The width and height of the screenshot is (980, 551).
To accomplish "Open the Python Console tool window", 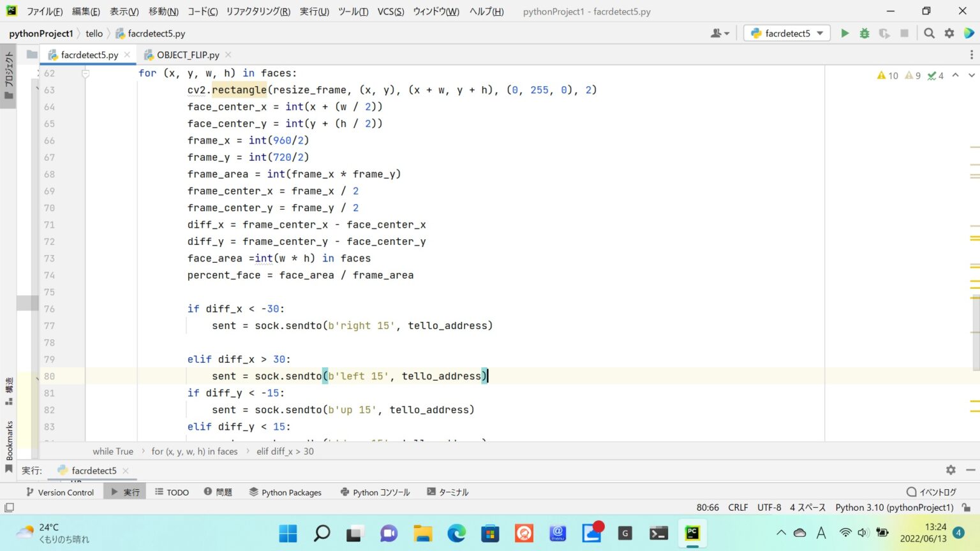I will click(x=375, y=492).
